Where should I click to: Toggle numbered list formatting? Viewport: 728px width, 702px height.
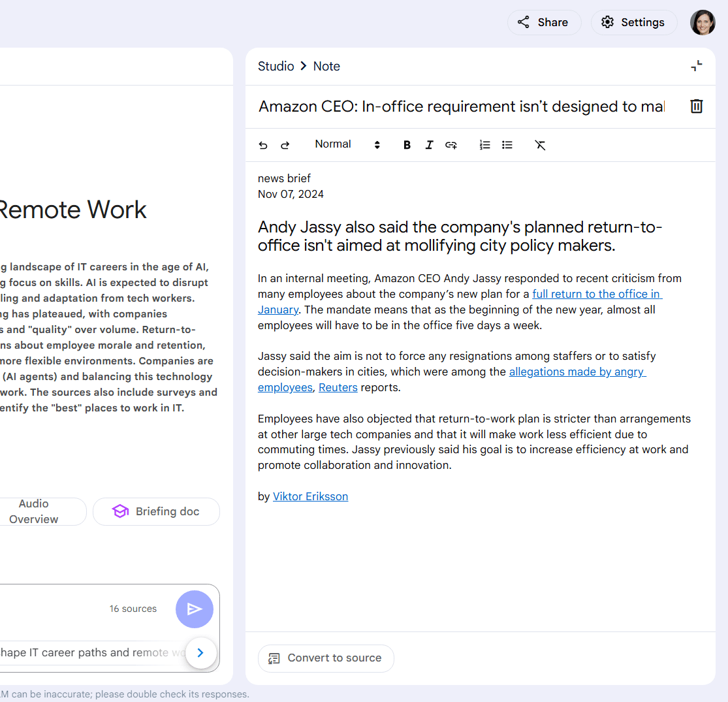pos(484,145)
